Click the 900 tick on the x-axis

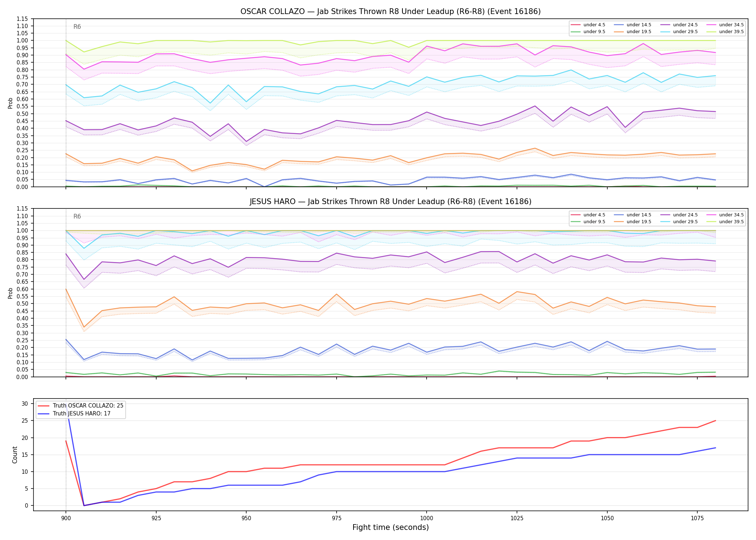66,518
